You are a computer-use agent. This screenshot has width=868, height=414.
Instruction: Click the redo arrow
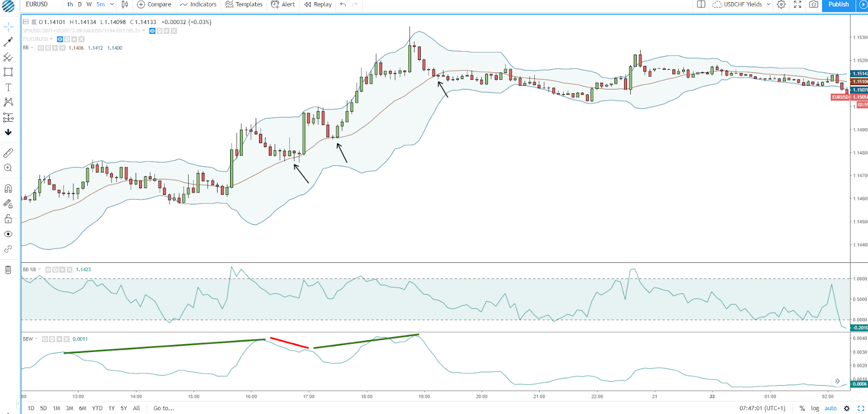click(x=355, y=4)
